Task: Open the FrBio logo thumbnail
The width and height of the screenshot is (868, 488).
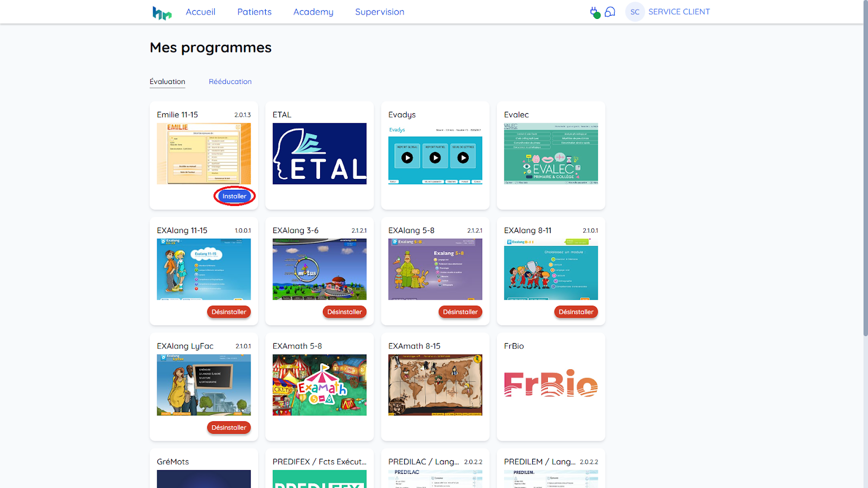Action: coord(551,383)
